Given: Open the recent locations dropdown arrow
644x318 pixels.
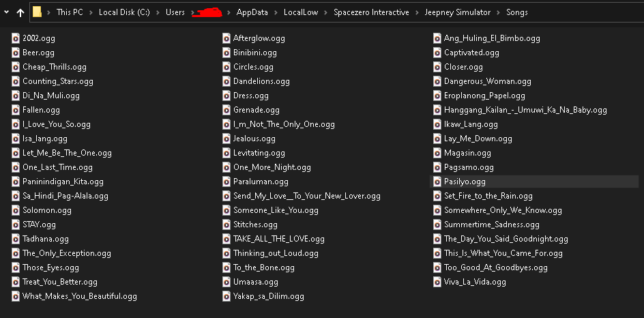Looking at the screenshot, I should pos(6,13).
